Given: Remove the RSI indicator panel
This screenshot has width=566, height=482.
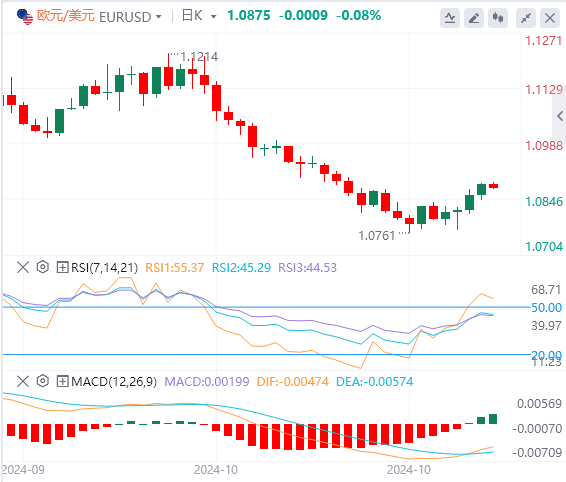Looking at the screenshot, I should 23,268.
